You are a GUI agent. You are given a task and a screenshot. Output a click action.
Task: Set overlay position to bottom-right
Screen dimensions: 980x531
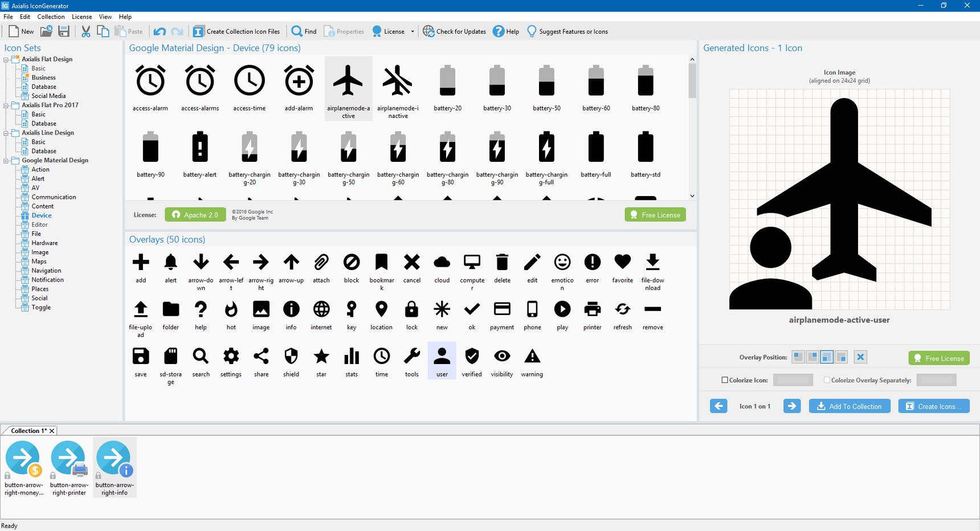point(841,357)
